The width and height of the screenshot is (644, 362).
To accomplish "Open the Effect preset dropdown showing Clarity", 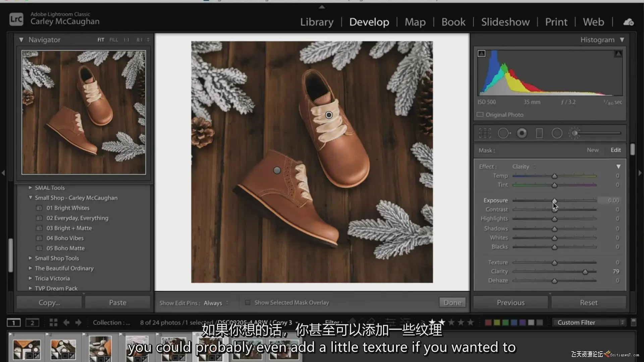I will tap(523, 167).
